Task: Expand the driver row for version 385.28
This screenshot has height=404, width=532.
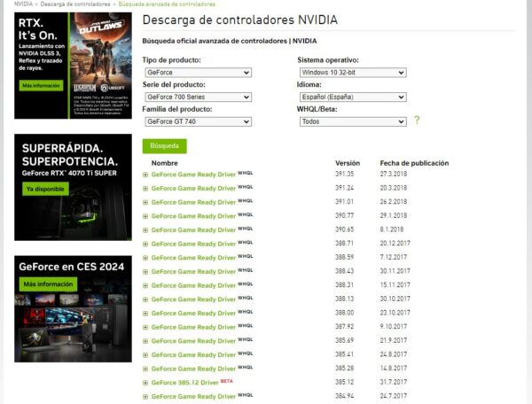Action: click(x=145, y=369)
